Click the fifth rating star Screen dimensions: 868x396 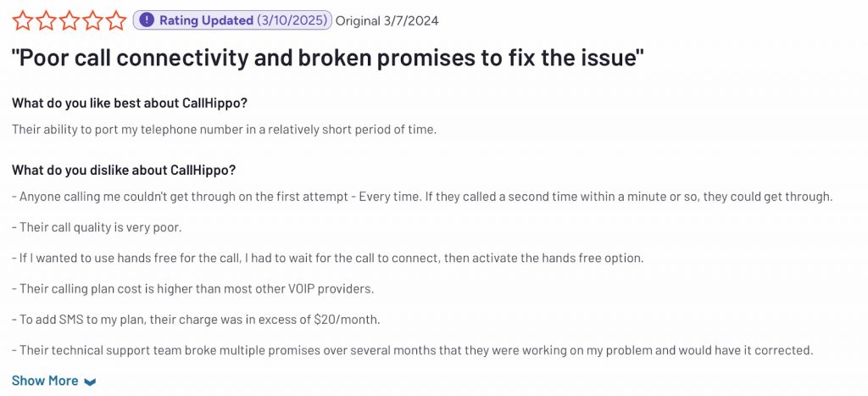point(117,20)
